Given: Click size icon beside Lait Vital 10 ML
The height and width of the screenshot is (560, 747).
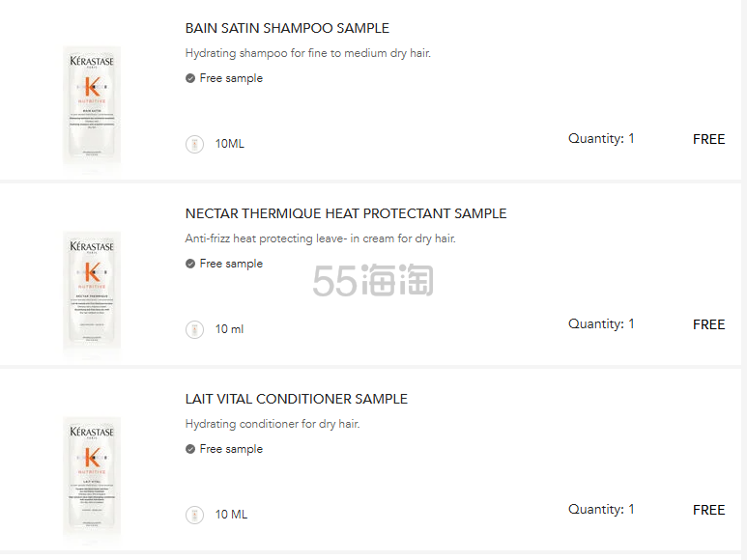Looking at the screenshot, I should (x=194, y=515).
